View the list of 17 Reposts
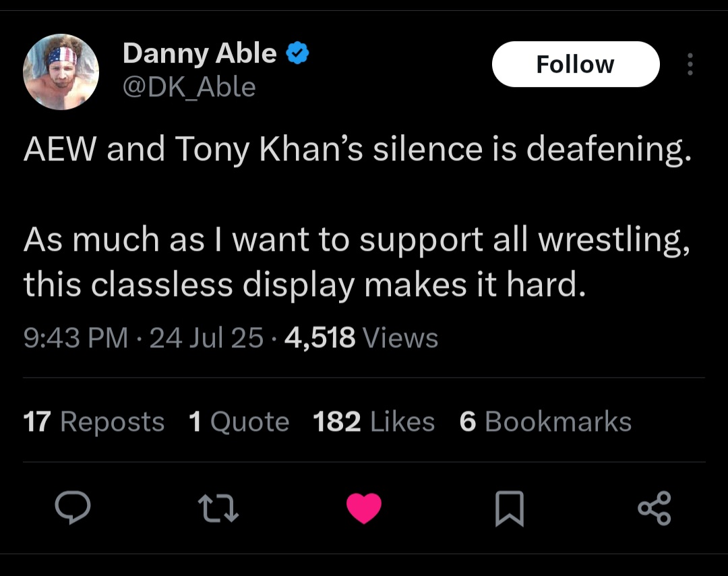The image size is (728, 576). click(94, 422)
